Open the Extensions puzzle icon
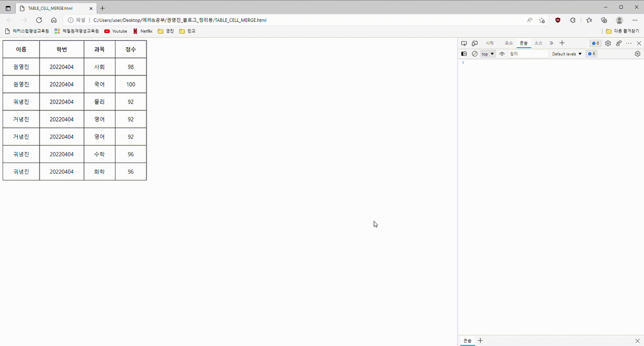 pos(573,20)
